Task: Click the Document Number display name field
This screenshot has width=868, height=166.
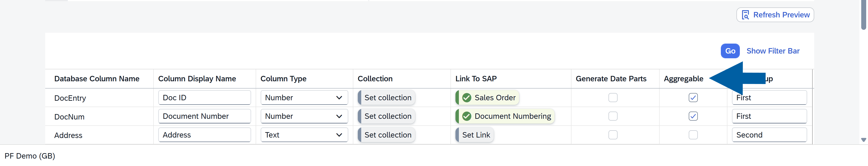Action: point(204,116)
